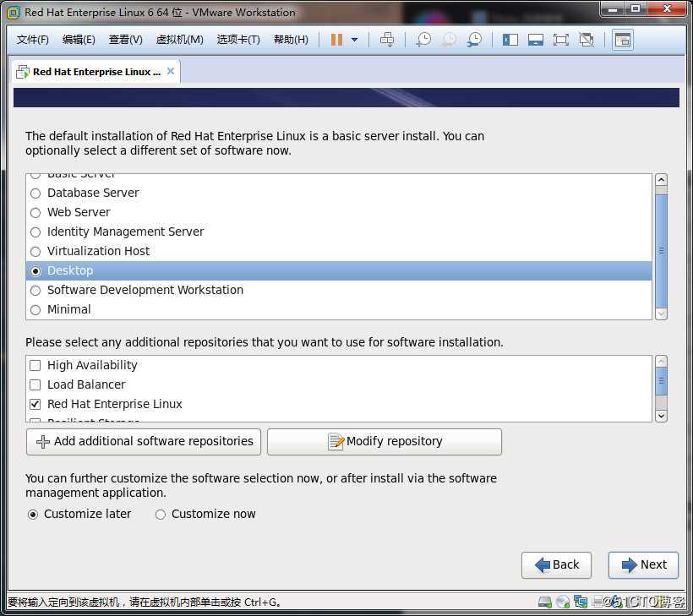Click the repository list scrollbar thumb

(661, 381)
